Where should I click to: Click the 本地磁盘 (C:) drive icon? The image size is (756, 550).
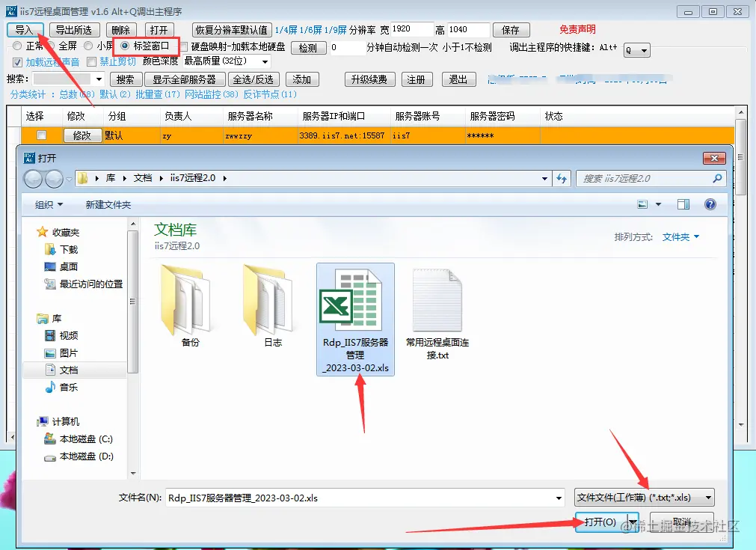[49, 439]
